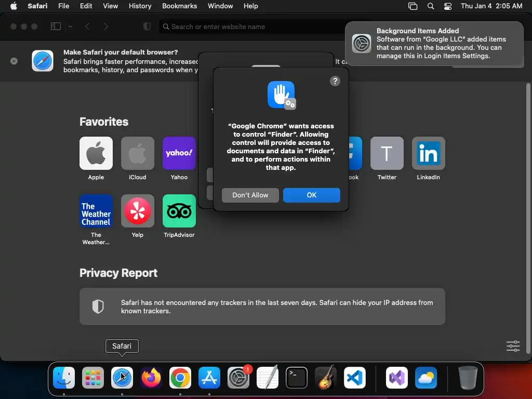The width and height of the screenshot is (532, 399).
Task: Open Visual Studio Code from the Dock
Action: click(x=354, y=378)
